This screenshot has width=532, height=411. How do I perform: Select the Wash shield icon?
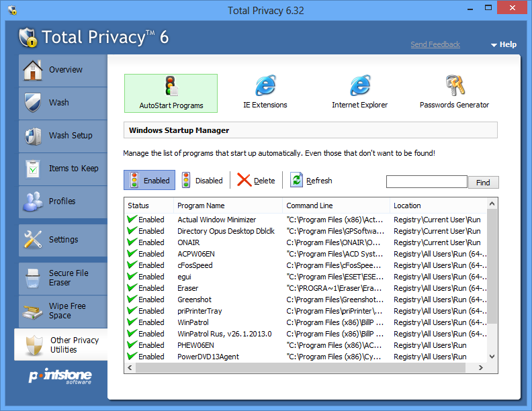(32, 102)
